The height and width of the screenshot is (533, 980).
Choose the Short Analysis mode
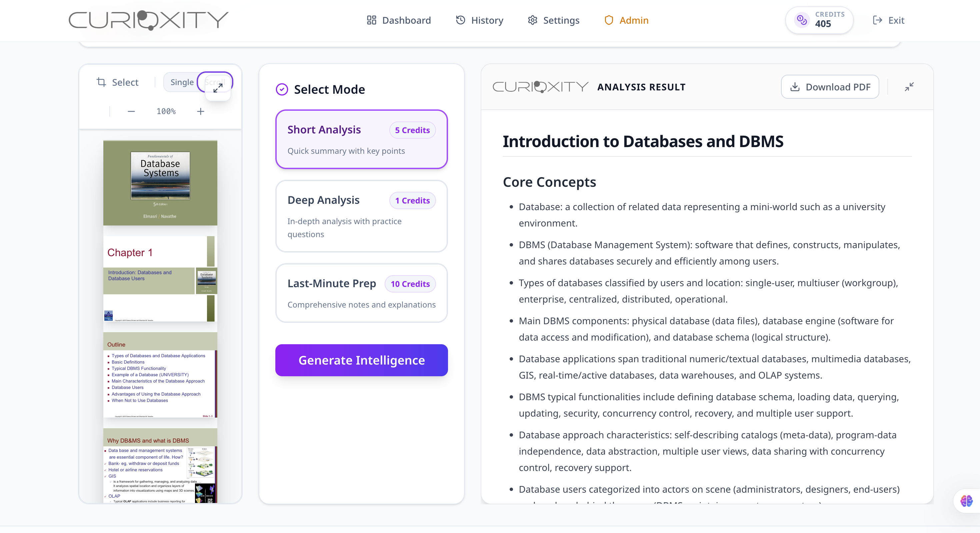361,139
